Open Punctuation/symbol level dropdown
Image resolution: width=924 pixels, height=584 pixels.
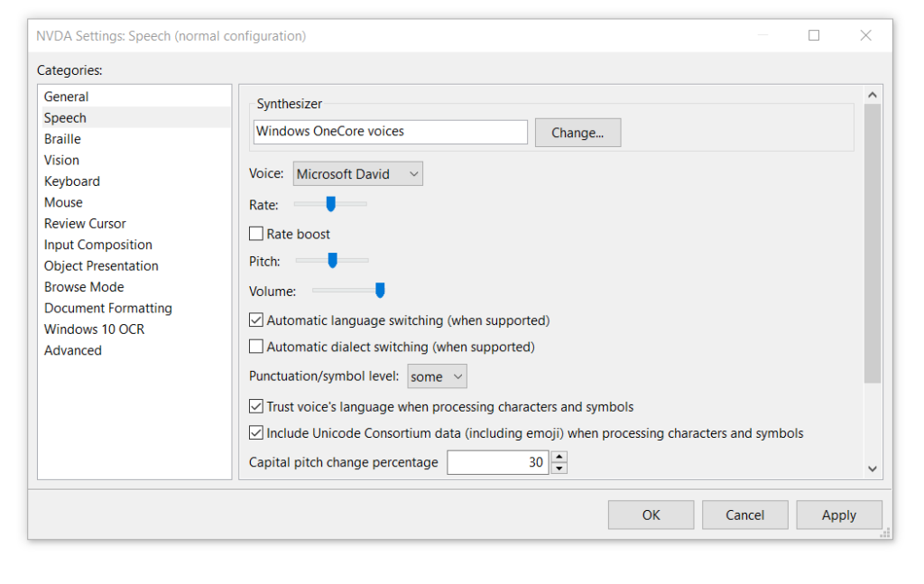(437, 376)
